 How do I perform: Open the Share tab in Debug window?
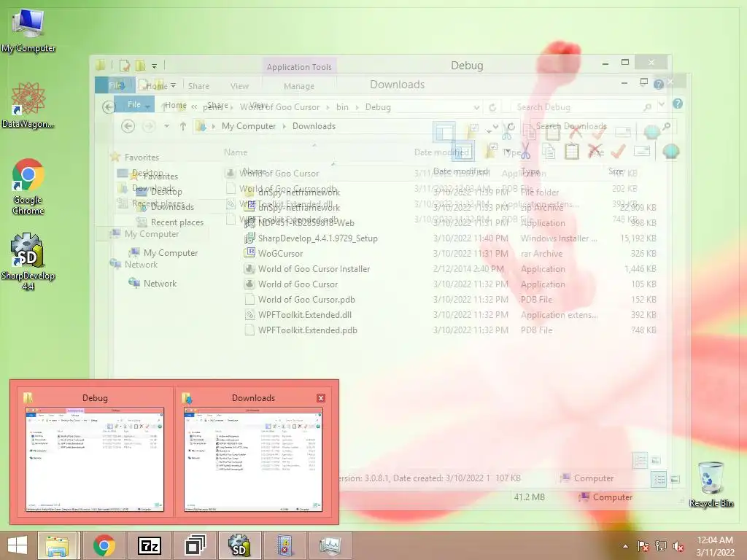tap(198, 86)
